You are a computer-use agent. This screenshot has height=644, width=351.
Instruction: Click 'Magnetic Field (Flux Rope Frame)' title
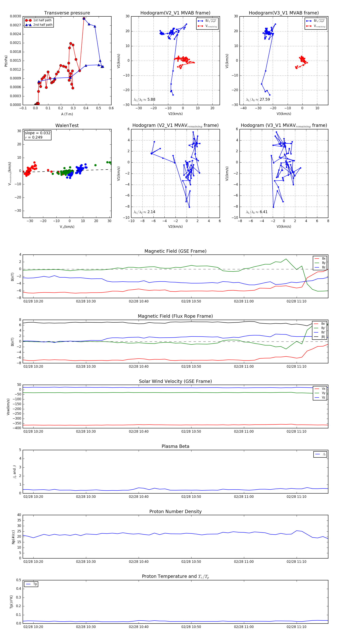coord(175,316)
